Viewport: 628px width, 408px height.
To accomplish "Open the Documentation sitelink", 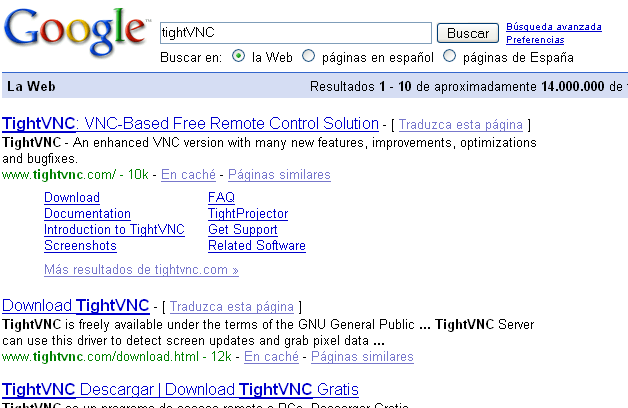I will pyautogui.click(x=87, y=213).
